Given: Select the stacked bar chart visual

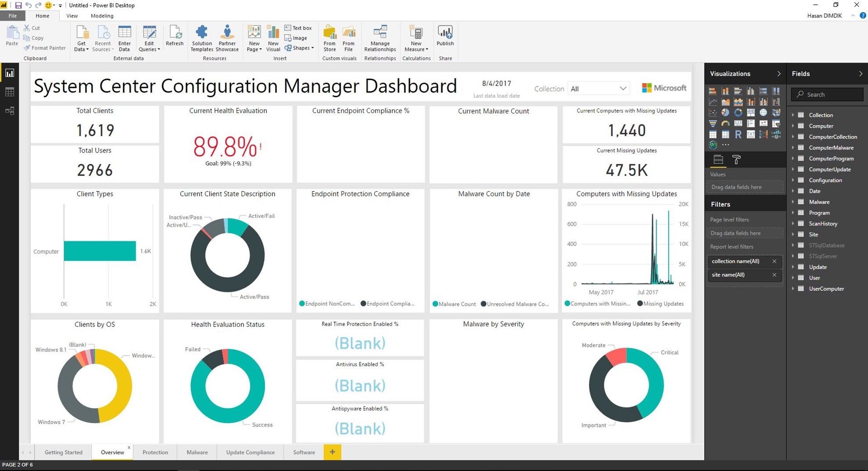Looking at the screenshot, I should pyautogui.click(x=713, y=91).
